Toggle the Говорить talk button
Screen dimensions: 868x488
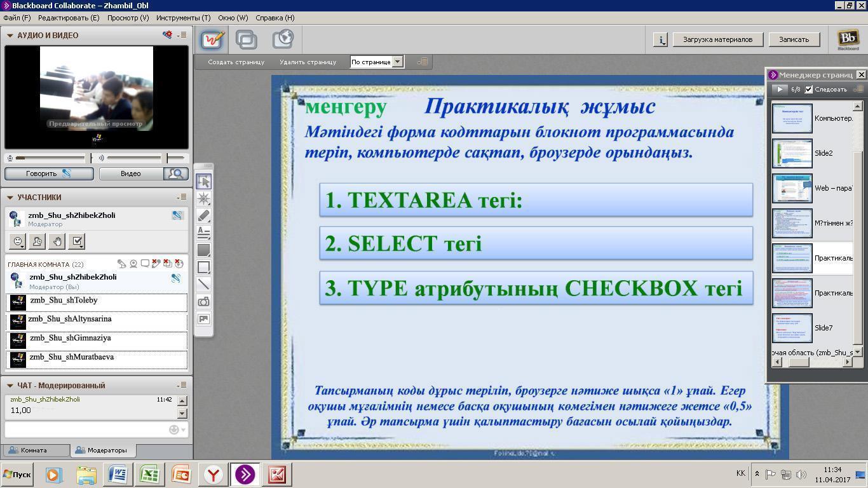pos(49,173)
